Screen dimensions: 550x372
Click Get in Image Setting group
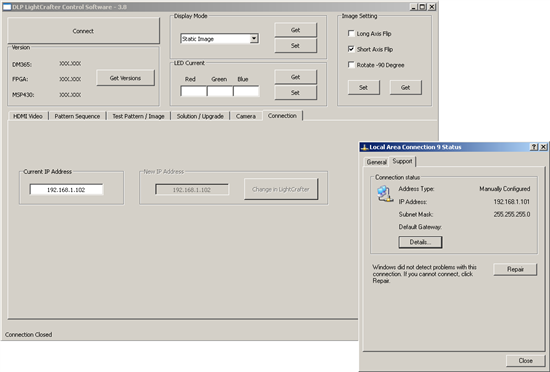point(405,87)
